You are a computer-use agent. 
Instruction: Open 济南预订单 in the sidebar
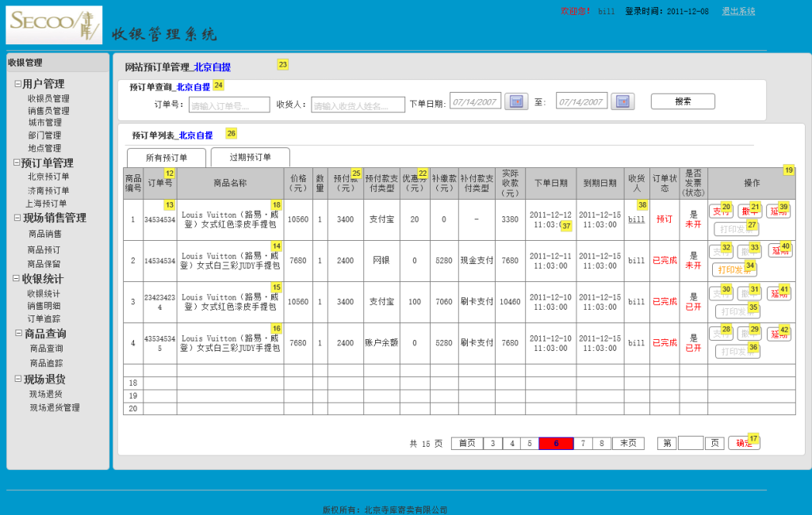pyautogui.click(x=48, y=190)
